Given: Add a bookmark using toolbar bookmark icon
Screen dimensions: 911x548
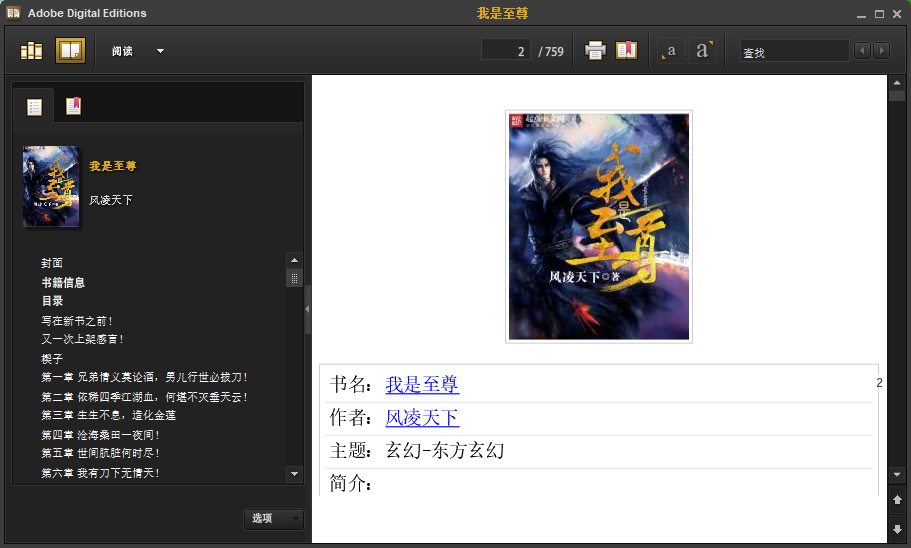Looking at the screenshot, I should tap(626, 51).
